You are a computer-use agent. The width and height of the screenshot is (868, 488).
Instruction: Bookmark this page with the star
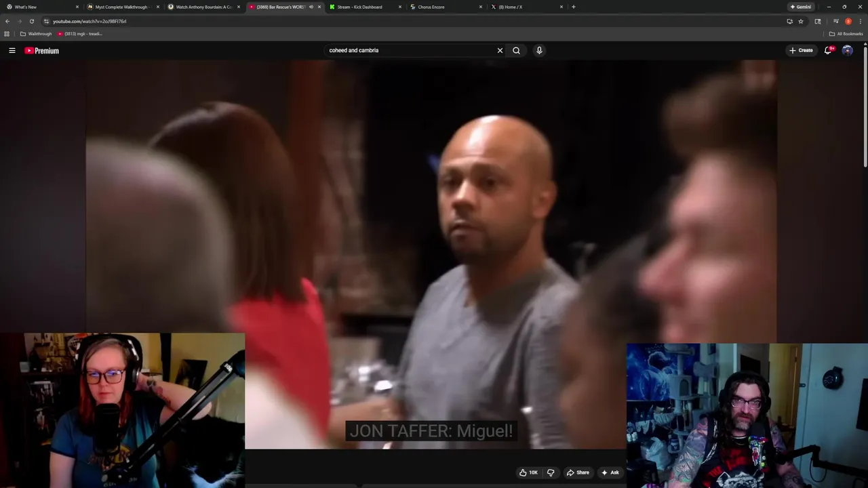tap(801, 21)
